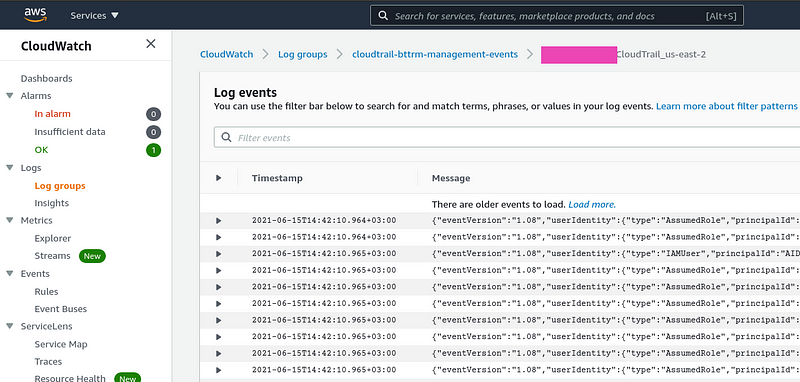Collapse the Alarms section
The width and height of the screenshot is (800, 382).
click(x=10, y=96)
